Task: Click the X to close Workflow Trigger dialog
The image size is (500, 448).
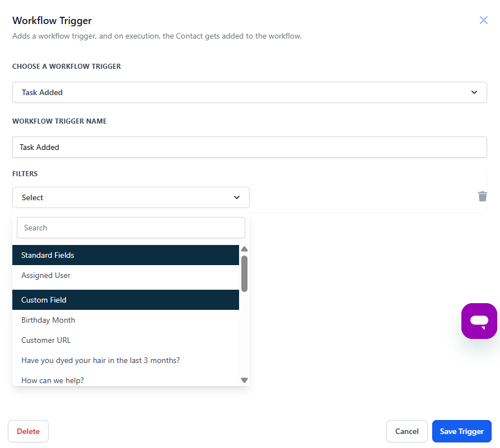Action: pyautogui.click(x=483, y=20)
